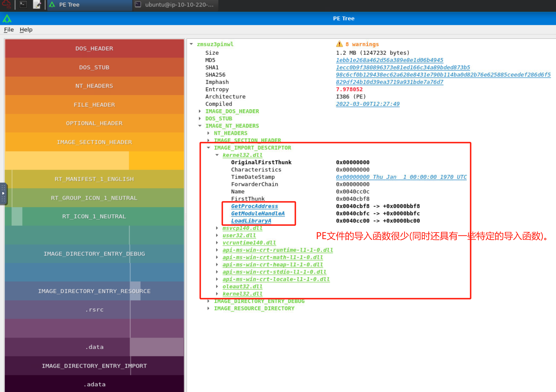The width and height of the screenshot is (556, 392).
Task: Click the api-ms-win-crt-locale-l1-1-0.dll link
Action: click(x=276, y=279)
